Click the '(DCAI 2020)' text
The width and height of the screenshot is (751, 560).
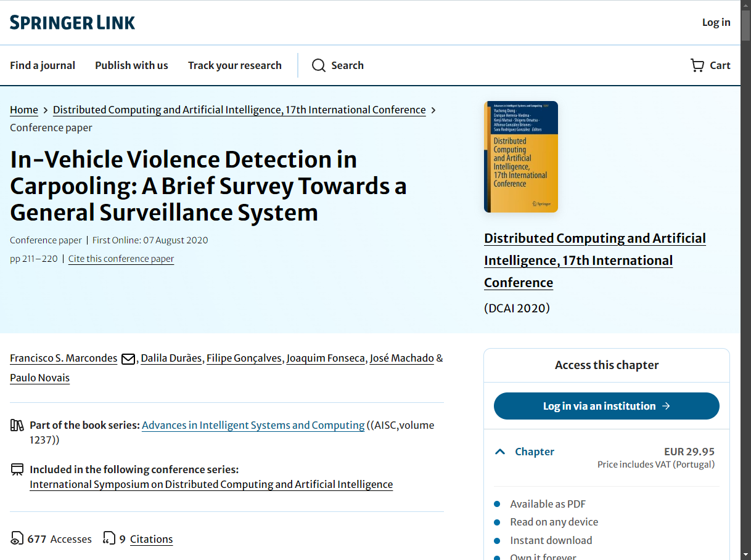[517, 308]
